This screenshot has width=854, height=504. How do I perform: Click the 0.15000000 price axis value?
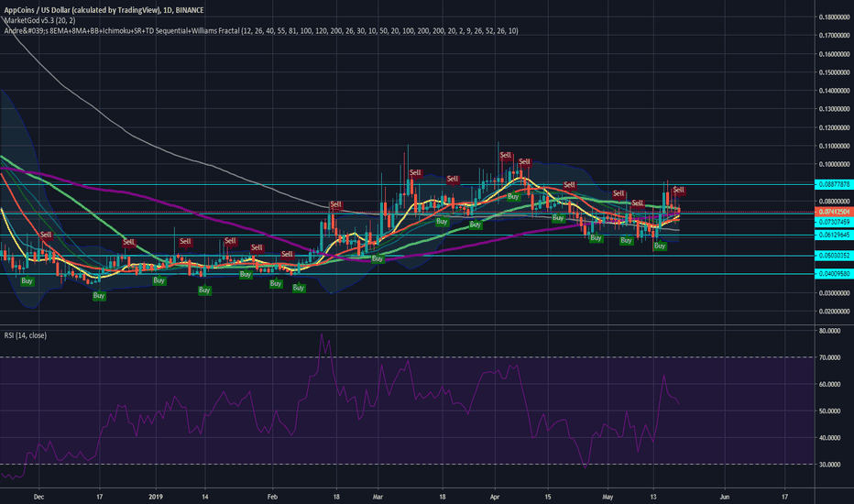tap(834, 72)
